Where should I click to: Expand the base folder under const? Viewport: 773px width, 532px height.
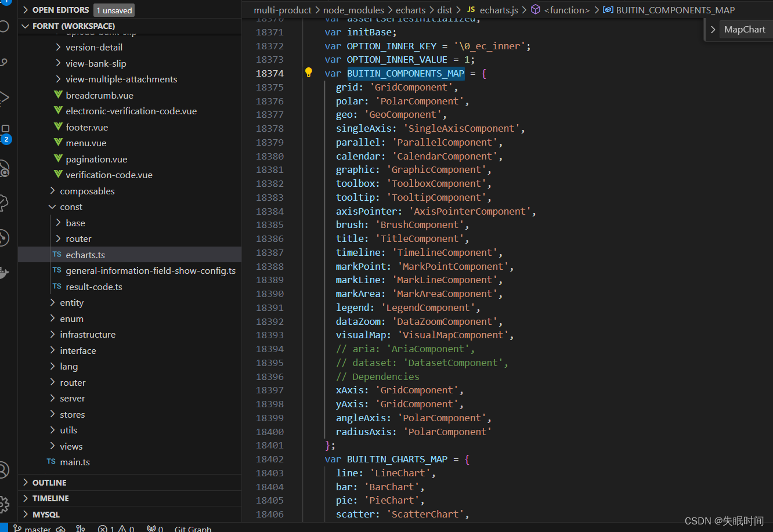[x=58, y=223]
